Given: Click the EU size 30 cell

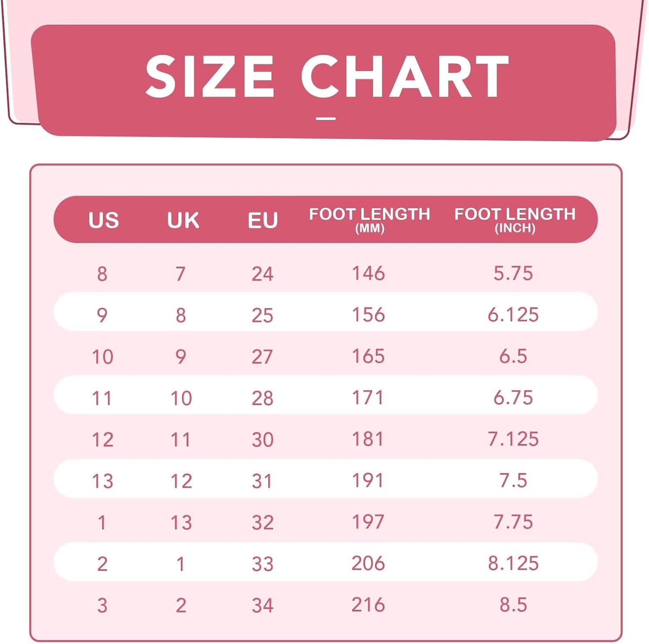Looking at the screenshot, I should click(x=262, y=439).
